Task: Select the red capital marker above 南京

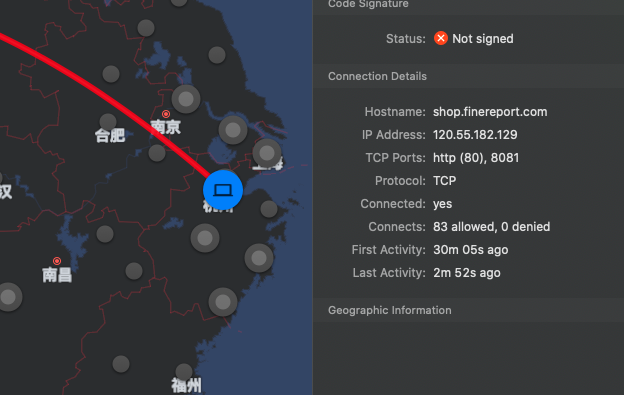Action: pyautogui.click(x=166, y=114)
